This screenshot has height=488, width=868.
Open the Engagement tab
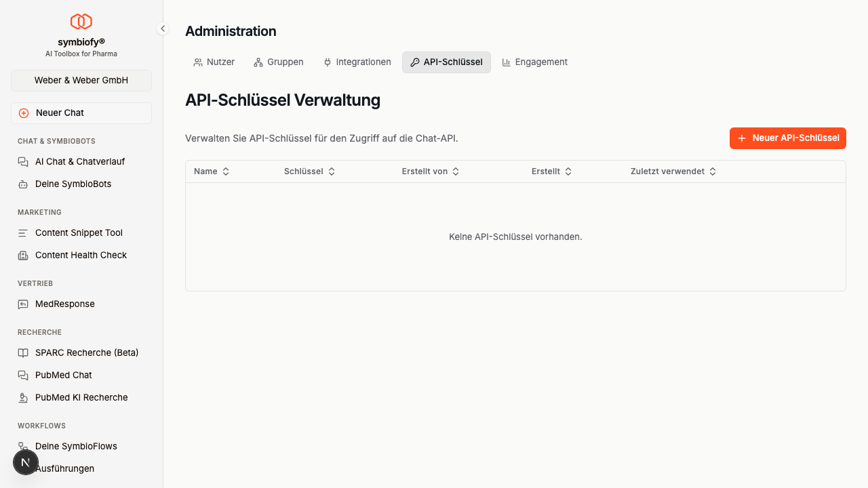point(534,62)
